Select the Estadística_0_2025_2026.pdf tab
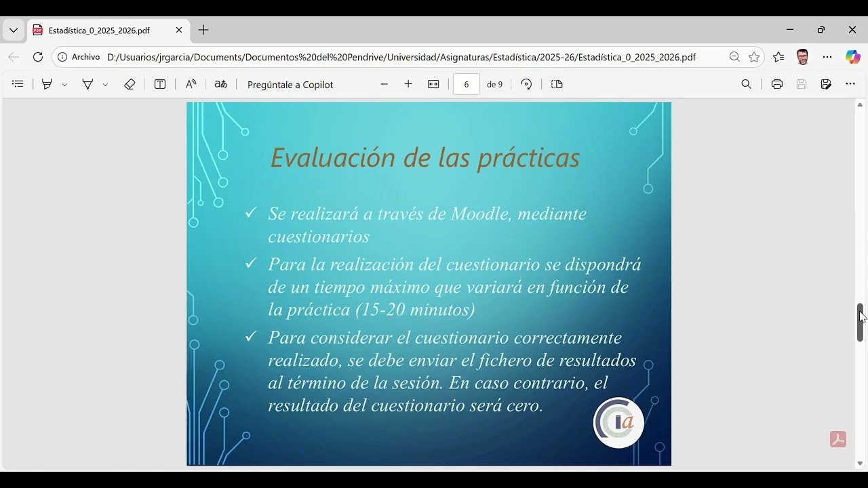Image resolution: width=868 pixels, height=488 pixels. (108, 30)
